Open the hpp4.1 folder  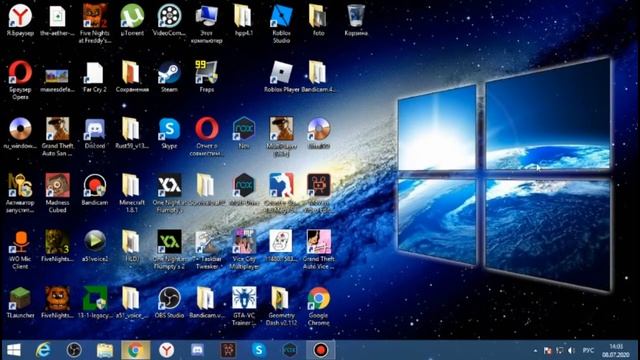click(244, 20)
